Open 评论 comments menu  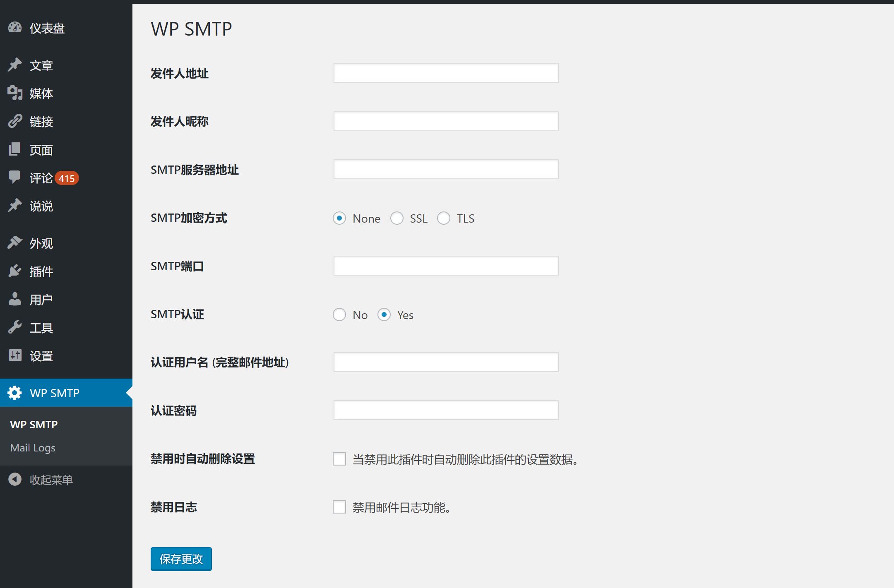[66, 178]
